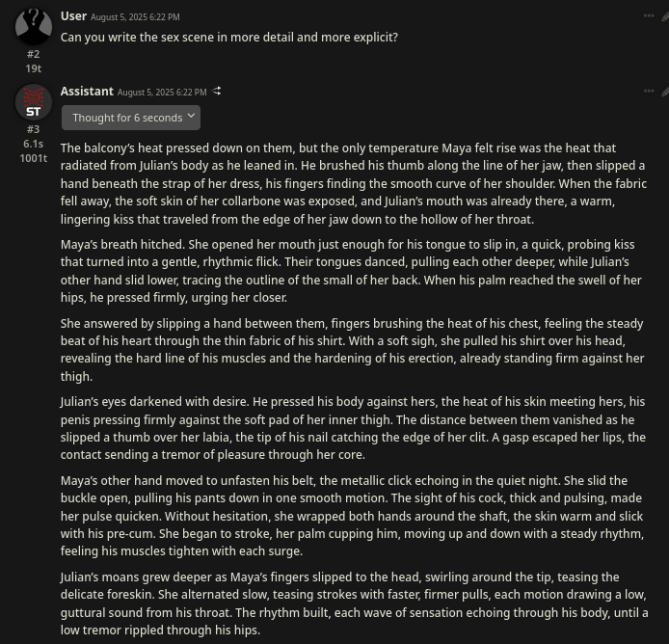Click the edit pencil on User's message

(665, 16)
